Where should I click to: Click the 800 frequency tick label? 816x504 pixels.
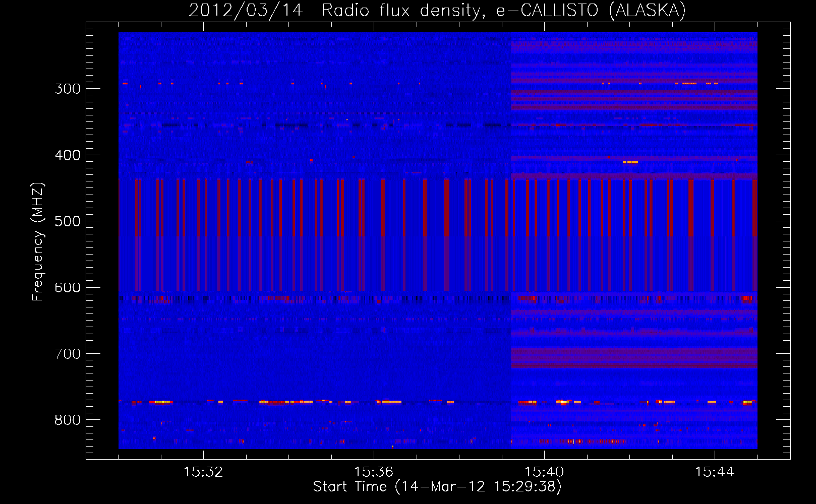(x=68, y=420)
